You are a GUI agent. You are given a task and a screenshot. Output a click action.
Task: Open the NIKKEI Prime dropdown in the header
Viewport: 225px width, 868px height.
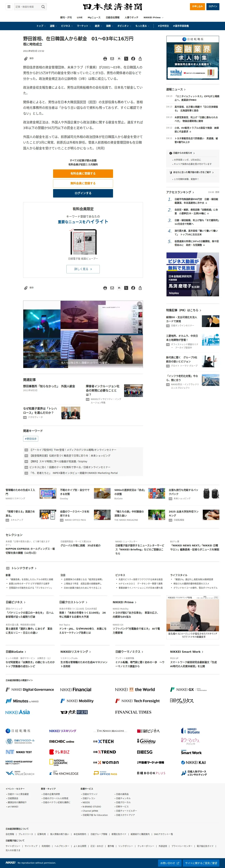tap(153, 18)
